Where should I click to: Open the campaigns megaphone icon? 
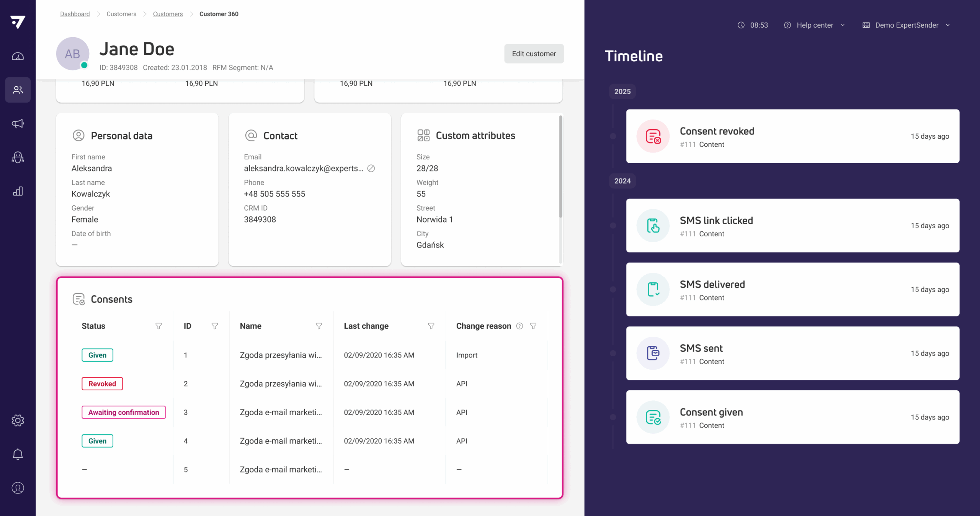click(x=18, y=123)
